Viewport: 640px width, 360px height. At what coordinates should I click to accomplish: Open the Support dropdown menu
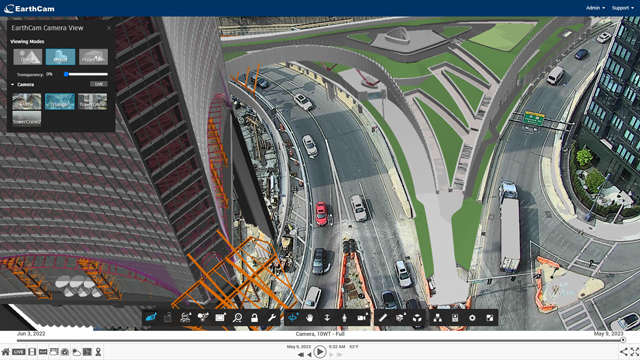[x=622, y=8]
